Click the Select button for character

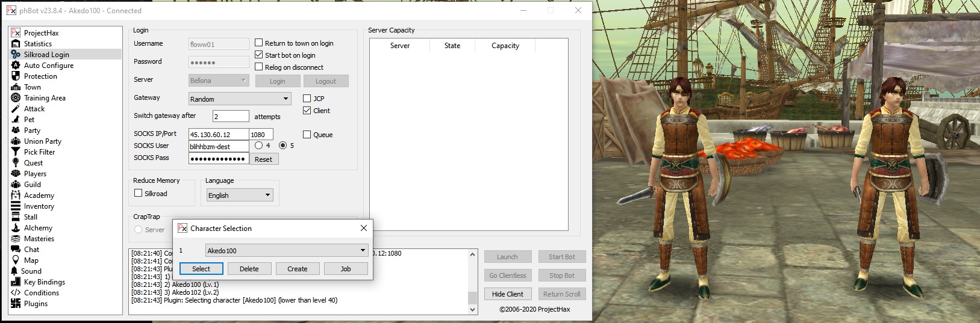tap(201, 269)
